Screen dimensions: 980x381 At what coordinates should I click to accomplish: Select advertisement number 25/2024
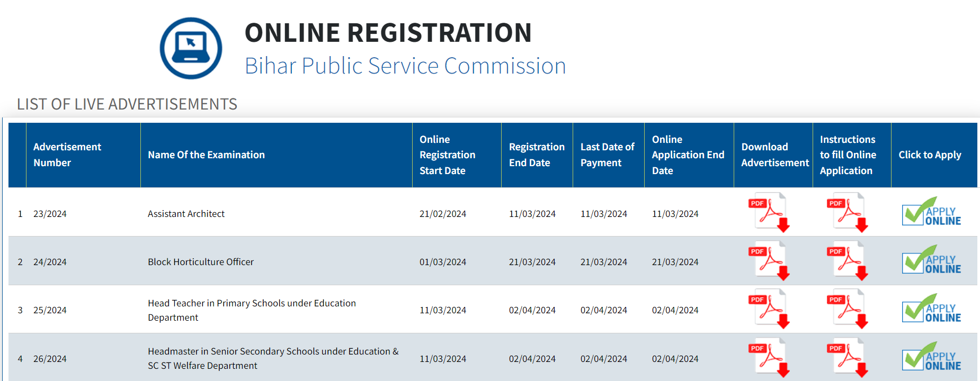pyautogui.click(x=50, y=310)
